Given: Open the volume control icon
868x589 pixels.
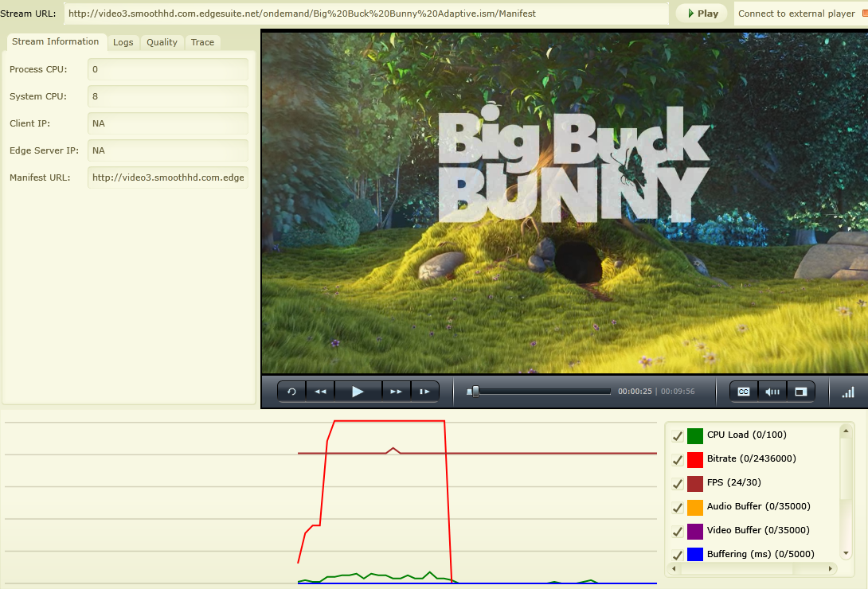Looking at the screenshot, I should (x=772, y=392).
